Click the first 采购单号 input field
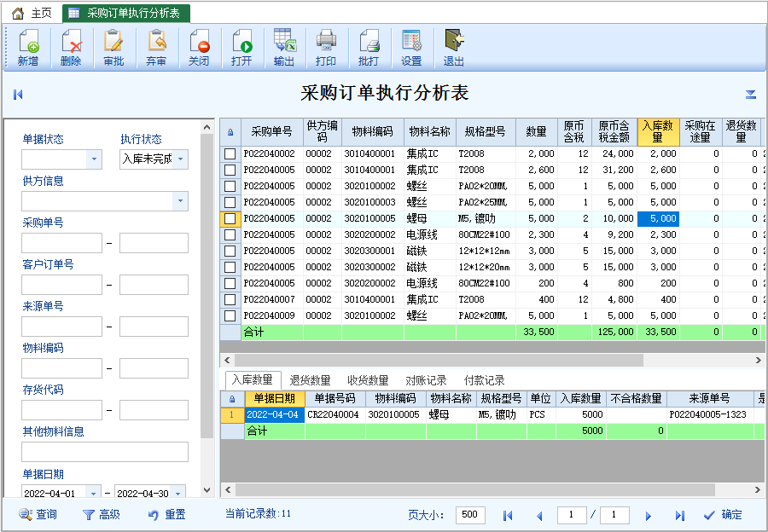 point(61,243)
